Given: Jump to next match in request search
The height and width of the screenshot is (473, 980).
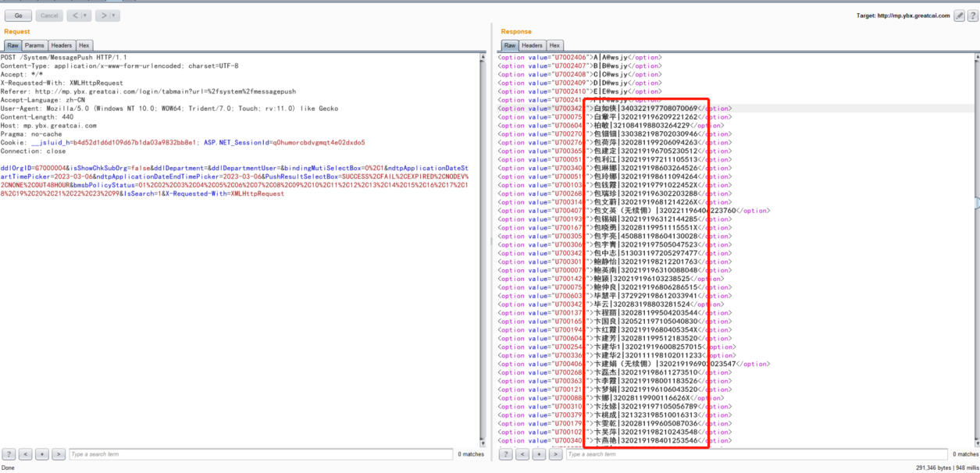Looking at the screenshot, I should pos(57,454).
